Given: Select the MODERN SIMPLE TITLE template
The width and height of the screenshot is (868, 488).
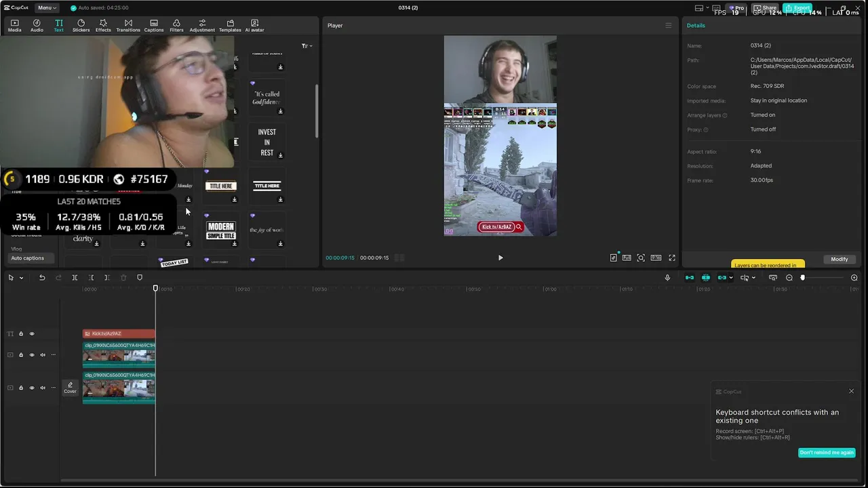Looking at the screenshot, I should point(220,230).
